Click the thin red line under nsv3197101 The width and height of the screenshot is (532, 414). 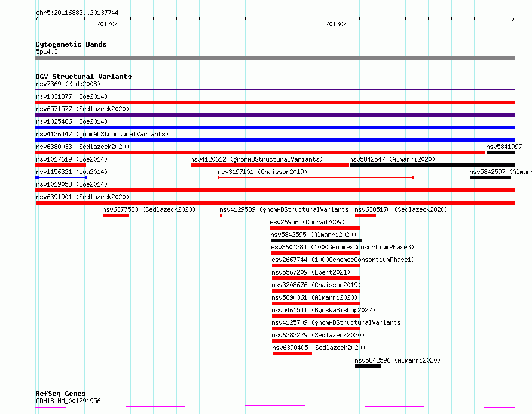pyautogui.click(x=316, y=178)
